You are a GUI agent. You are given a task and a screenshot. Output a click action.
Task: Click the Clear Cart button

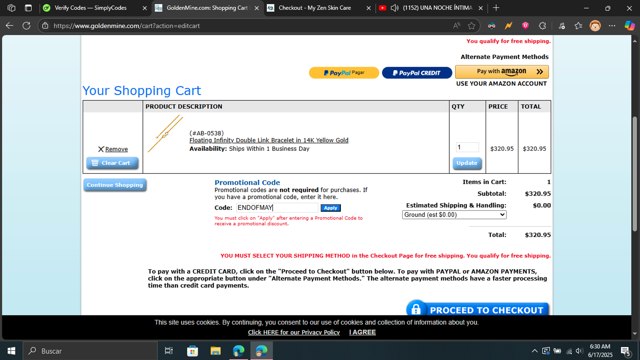click(112, 163)
